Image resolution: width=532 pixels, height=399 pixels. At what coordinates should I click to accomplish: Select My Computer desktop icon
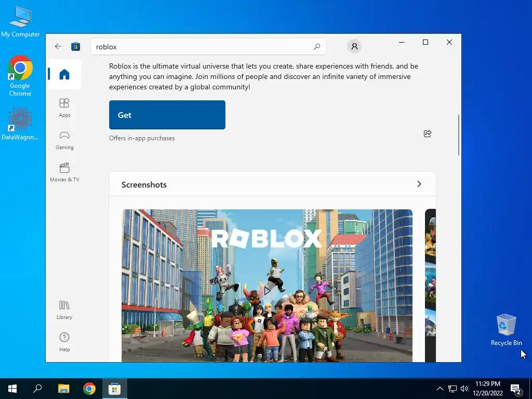(x=20, y=21)
